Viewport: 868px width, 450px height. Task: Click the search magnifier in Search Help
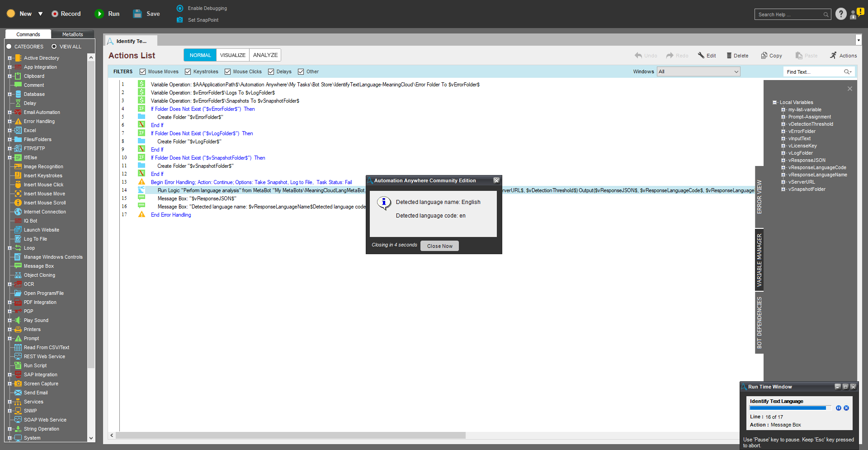pyautogui.click(x=826, y=14)
